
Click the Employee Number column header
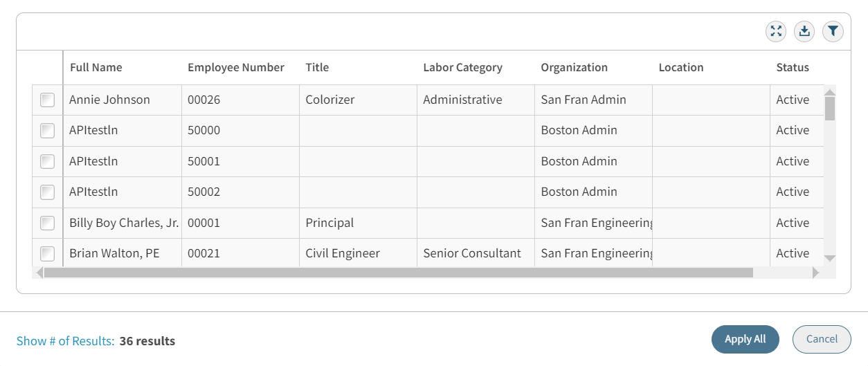pos(236,68)
